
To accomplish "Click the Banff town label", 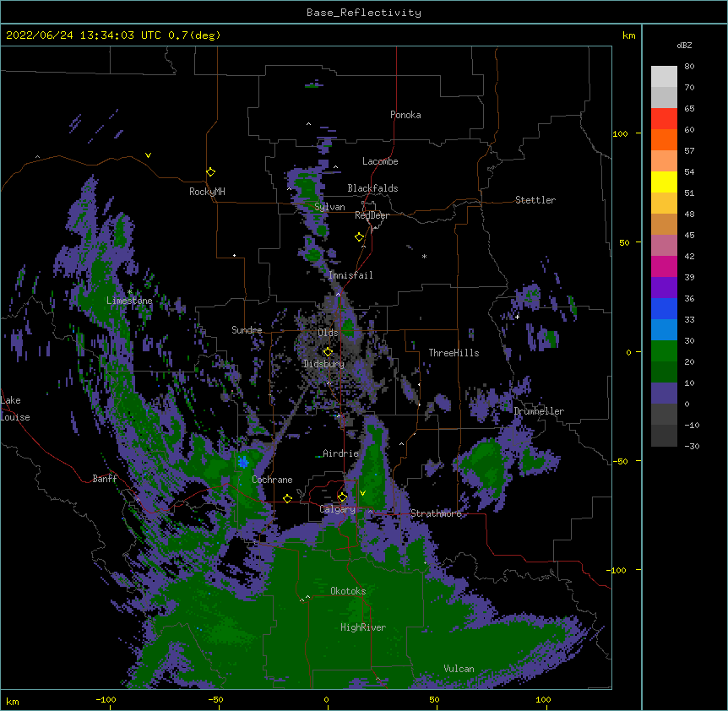I will pyautogui.click(x=105, y=479).
